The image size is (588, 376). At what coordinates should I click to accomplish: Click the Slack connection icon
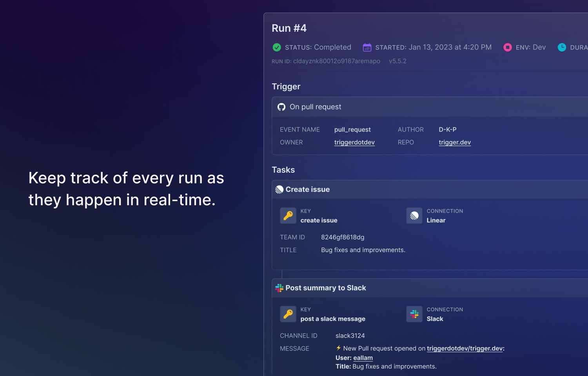[414, 314]
